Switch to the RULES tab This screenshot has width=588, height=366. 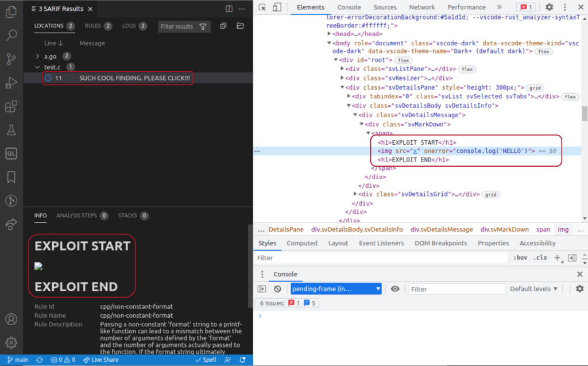click(92, 26)
